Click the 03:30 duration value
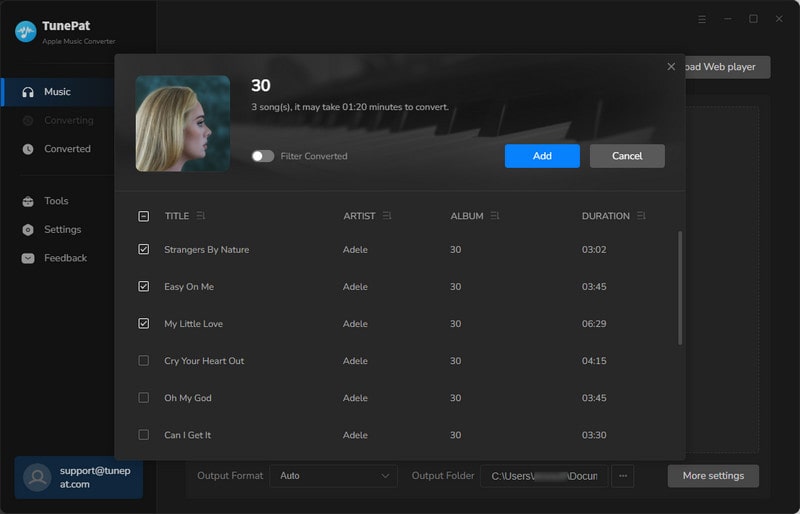The height and width of the screenshot is (514, 800). pyautogui.click(x=594, y=435)
